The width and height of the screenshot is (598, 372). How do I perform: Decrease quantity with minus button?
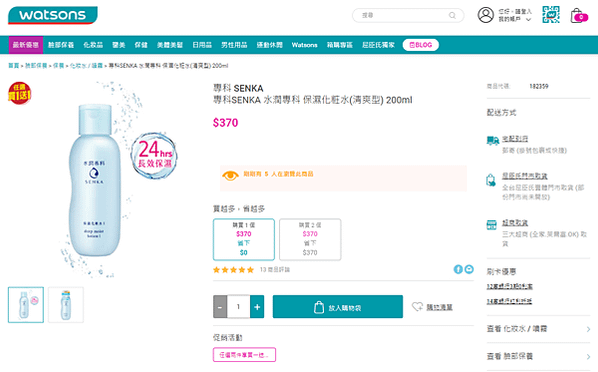tap(220, 306)
